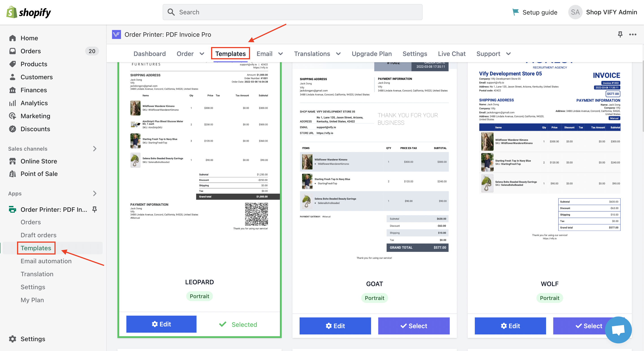Select the GOAT template
This screenshot has width=644, height=351.
pyautogui.click(x=413, y=326)
